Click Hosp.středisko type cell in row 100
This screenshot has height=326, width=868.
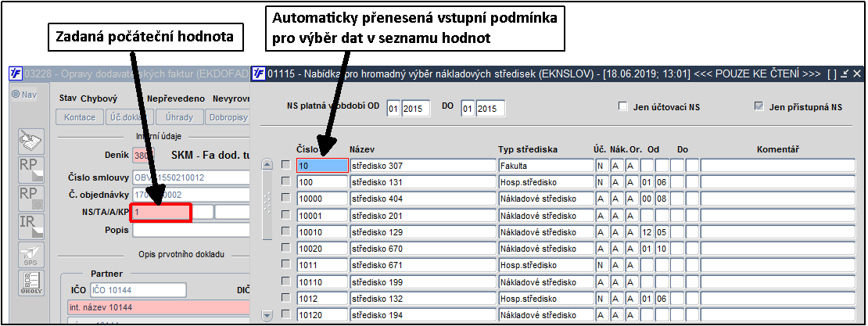[x=546, y=182]
